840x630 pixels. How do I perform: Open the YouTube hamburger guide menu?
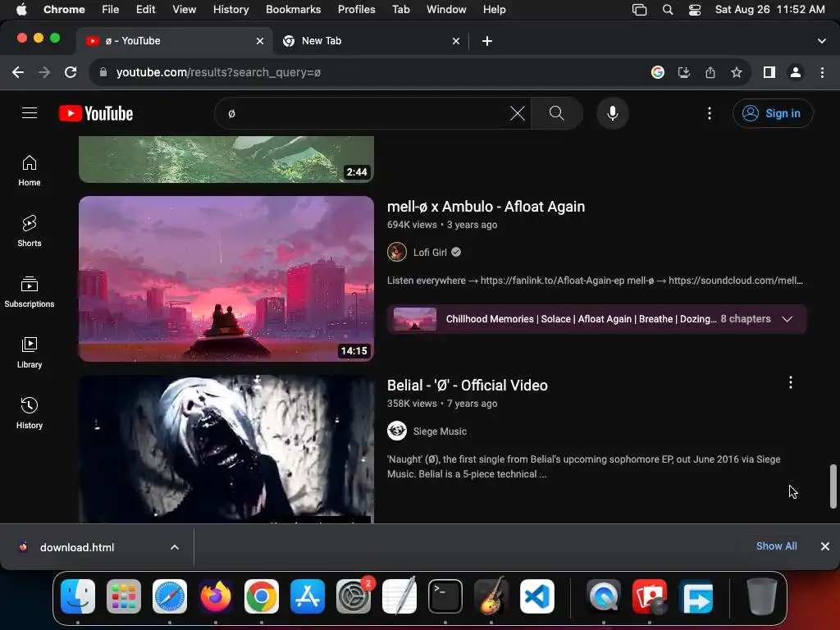tap(30, 113)
